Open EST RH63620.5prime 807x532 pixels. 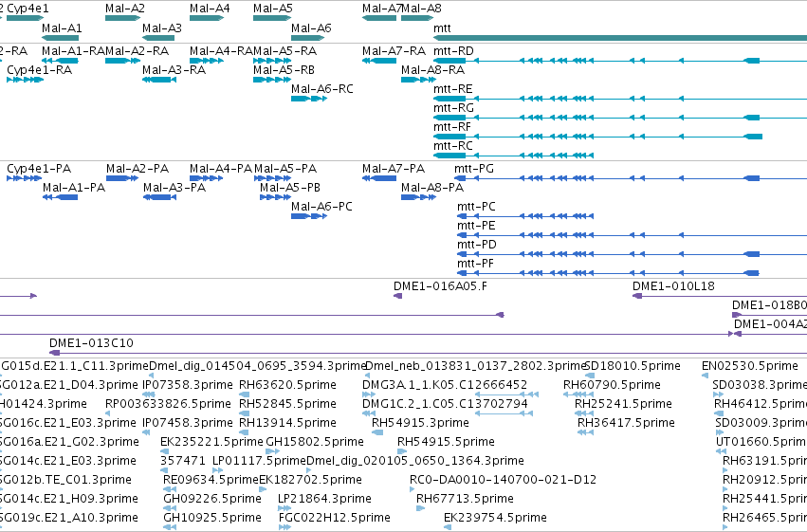tap(244, 395)
